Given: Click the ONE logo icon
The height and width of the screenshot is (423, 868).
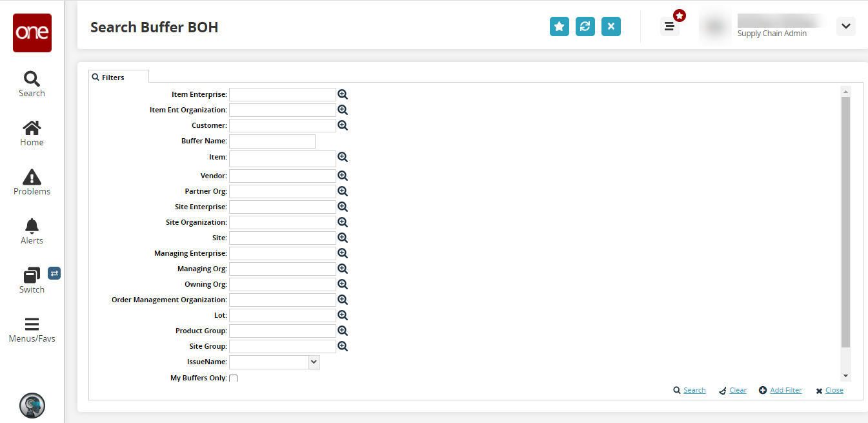Looking at the screenshot, I should (x=32, y=32).
